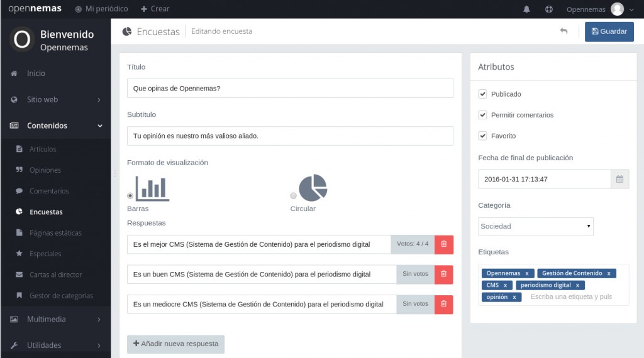Toggle the Publicado checkbox
Screen dimensions: 644x358
coord(482,94)
